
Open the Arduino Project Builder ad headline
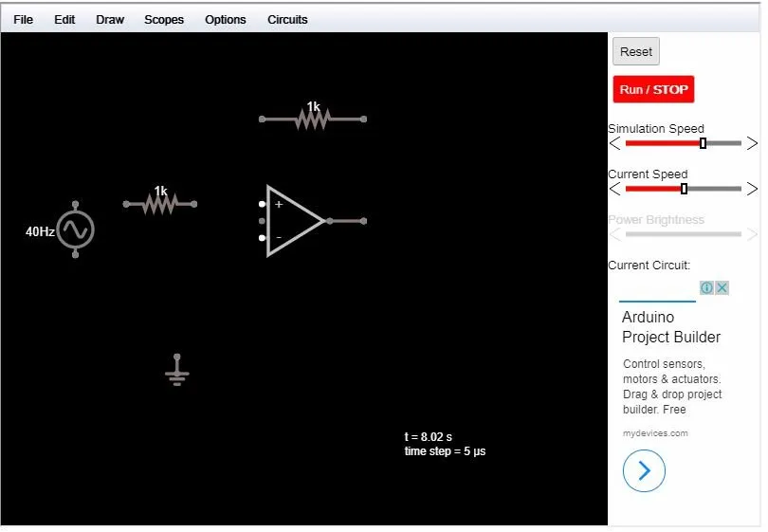671,327
